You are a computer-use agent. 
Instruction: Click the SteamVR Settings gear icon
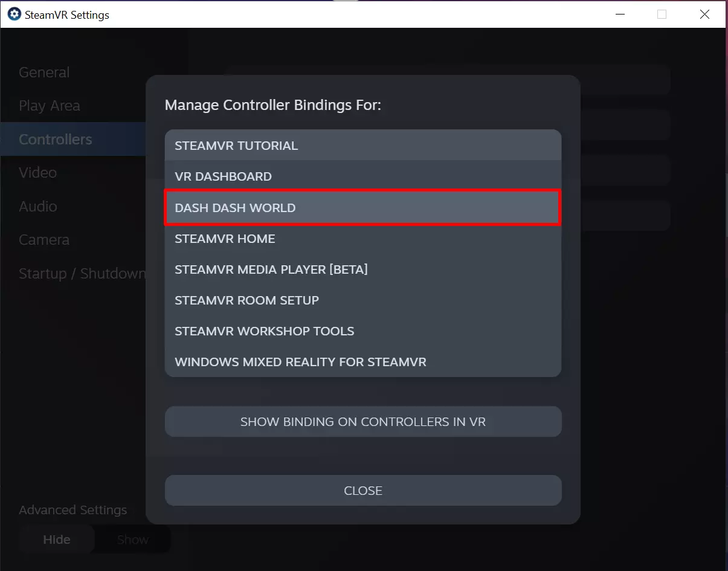point(14,14)
